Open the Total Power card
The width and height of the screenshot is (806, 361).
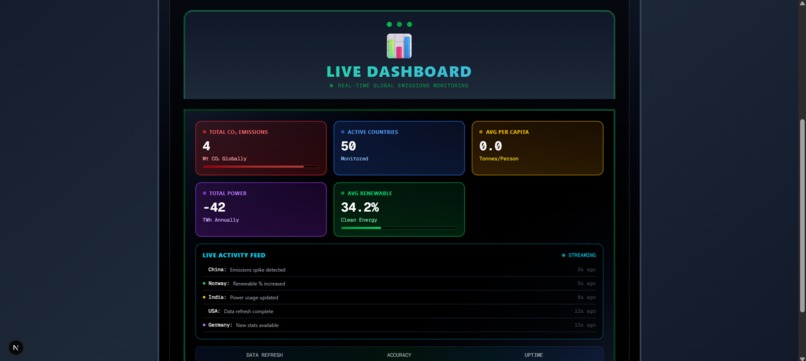(261, 209)
